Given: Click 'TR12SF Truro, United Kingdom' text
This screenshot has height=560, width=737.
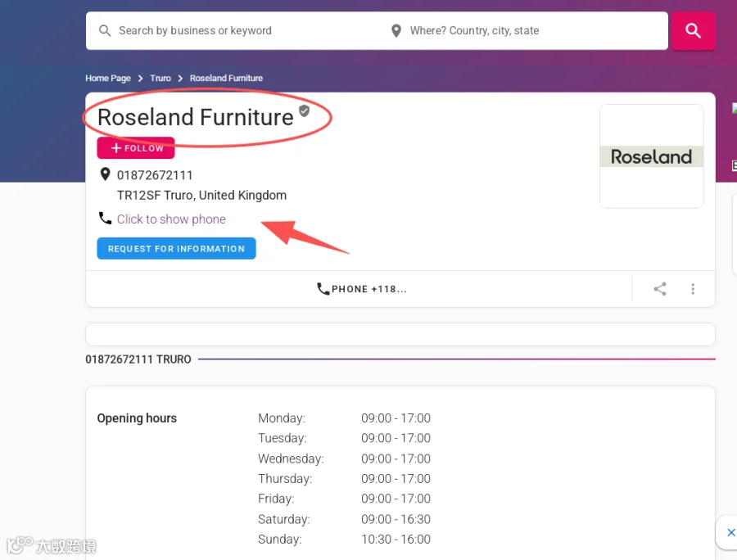Looking at the screenshot, I should tap(201, 196).
